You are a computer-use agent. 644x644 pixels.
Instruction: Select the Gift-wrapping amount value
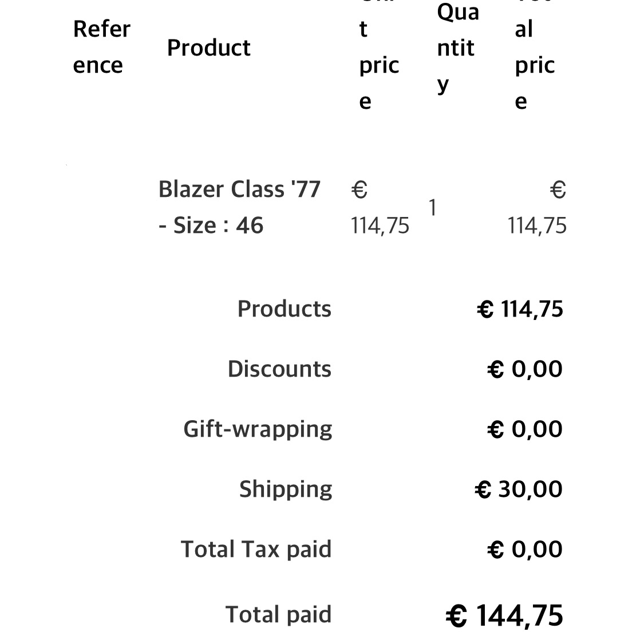pyautogui.click(x=525, y=429)
